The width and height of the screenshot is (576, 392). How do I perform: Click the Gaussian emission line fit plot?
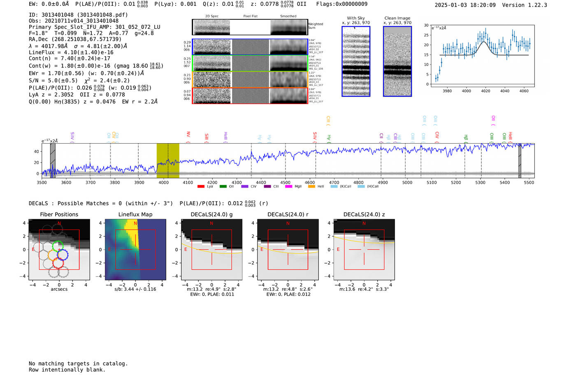click(482, 56)
